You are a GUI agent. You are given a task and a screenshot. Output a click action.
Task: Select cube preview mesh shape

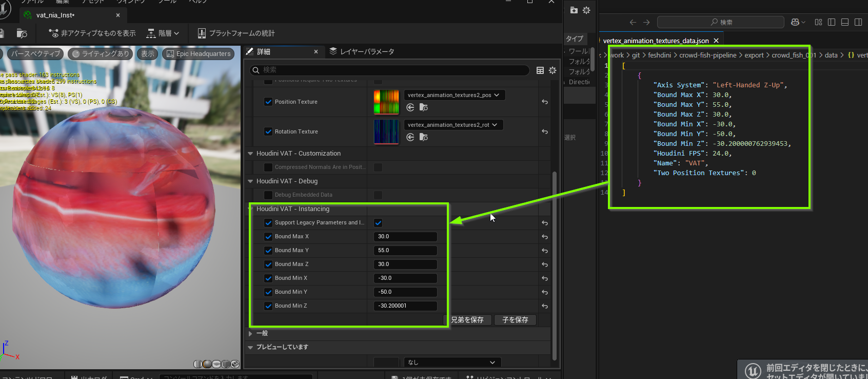click(226, 364)
